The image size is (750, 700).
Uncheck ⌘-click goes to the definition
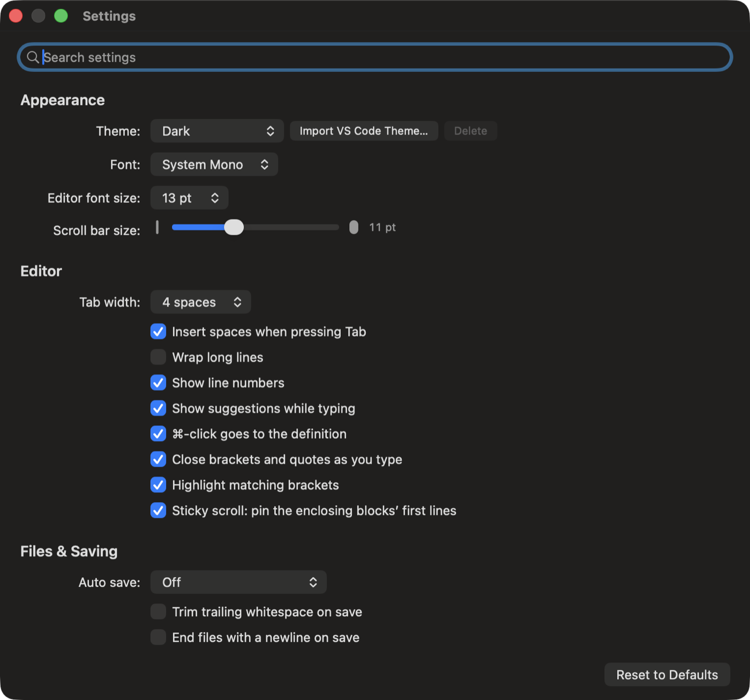(158, 434)
